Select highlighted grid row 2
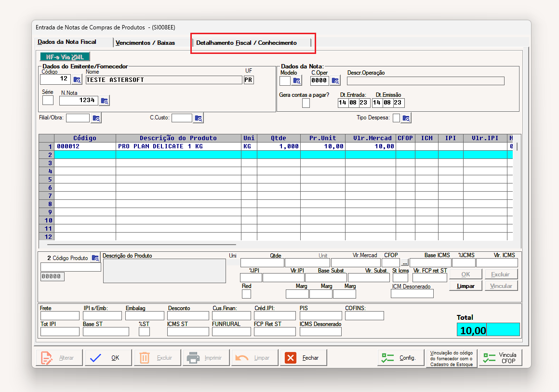The image size is (559, 392). click(x=283, y=155)
